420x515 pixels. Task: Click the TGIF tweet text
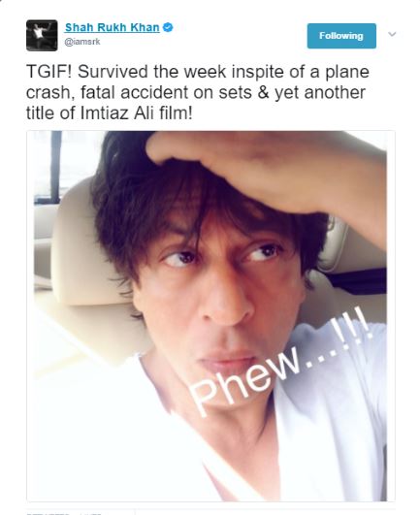(x=198, y=92)
